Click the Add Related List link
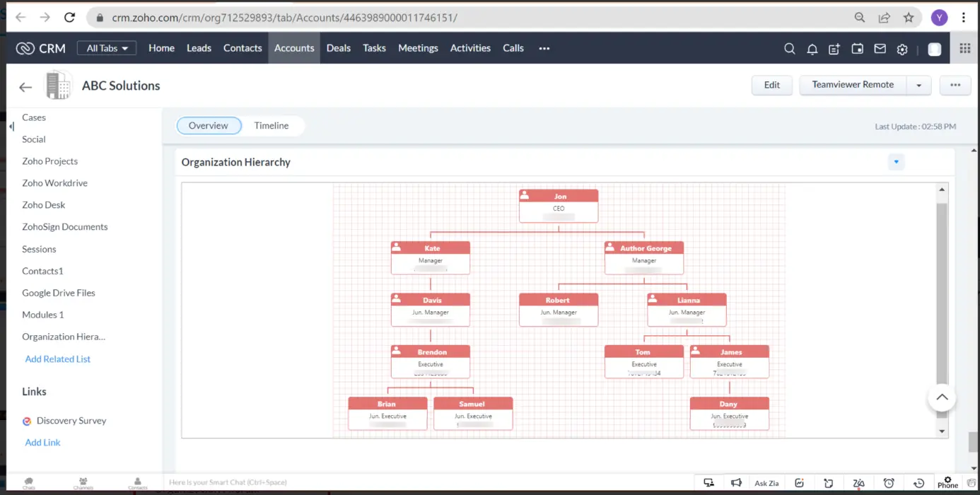This screenshot has width=980, height=495. click(x=57, y=359)
